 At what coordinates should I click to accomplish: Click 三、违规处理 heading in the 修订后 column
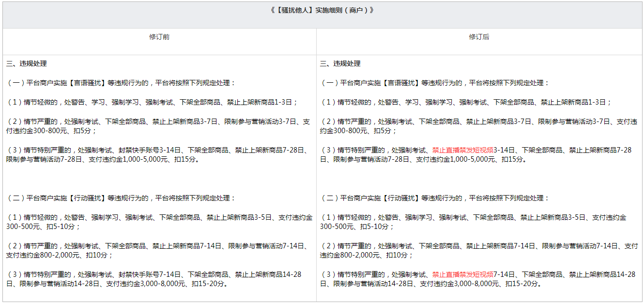tap(340, 63)
